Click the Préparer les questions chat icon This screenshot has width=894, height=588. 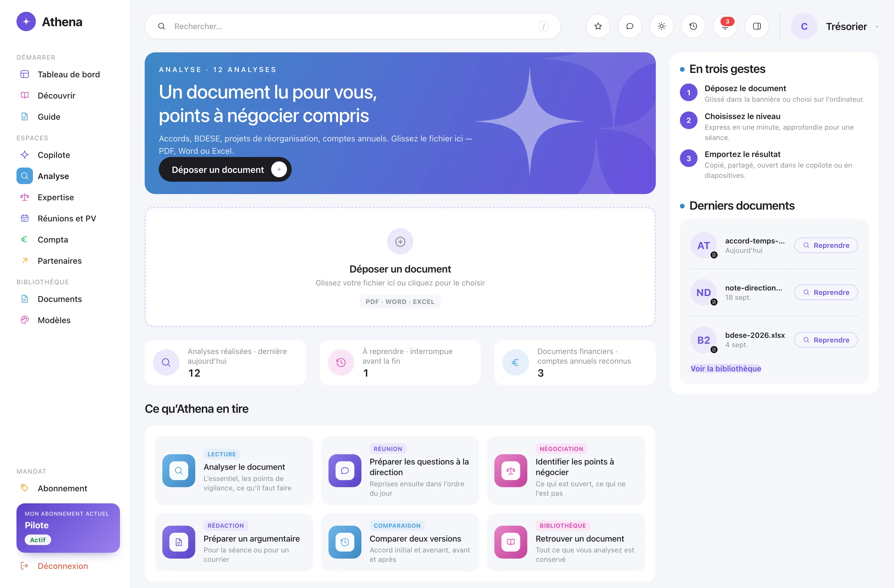(x=344, y=471)
